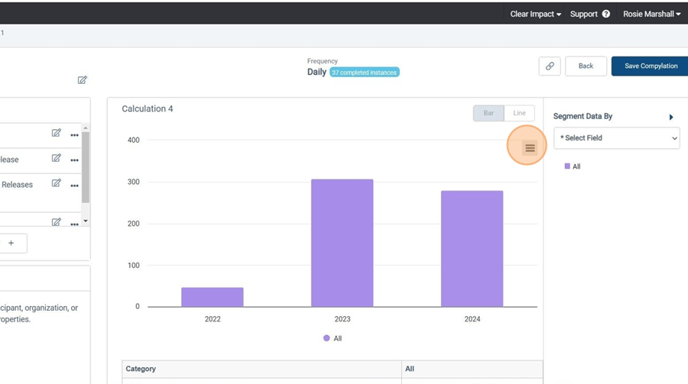Click the Back button

pos(585,66)
